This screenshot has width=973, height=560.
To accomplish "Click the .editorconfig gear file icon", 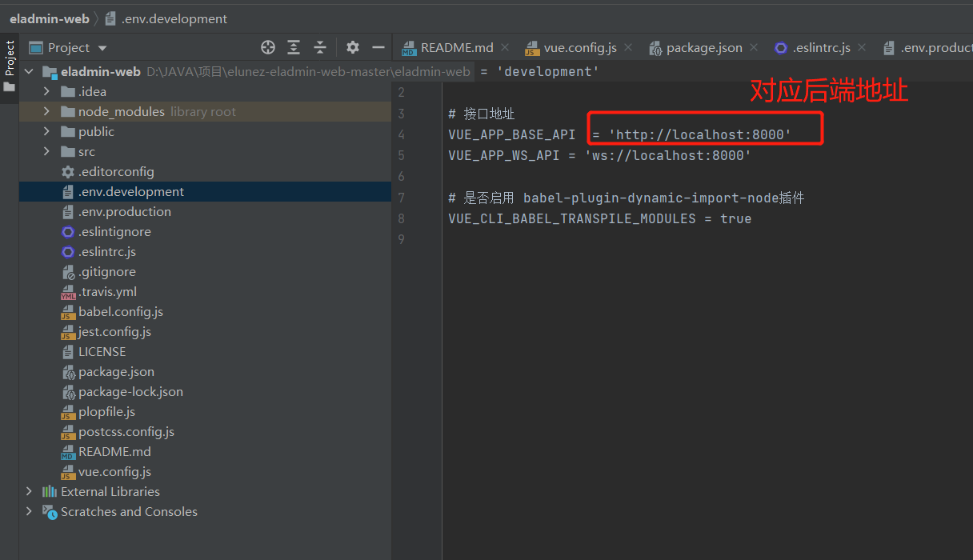I will click(x=68, y=172).
